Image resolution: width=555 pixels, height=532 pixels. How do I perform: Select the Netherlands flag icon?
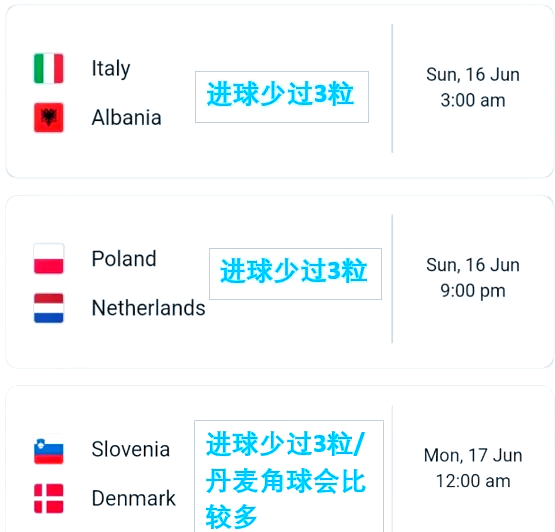click(48, 308)
